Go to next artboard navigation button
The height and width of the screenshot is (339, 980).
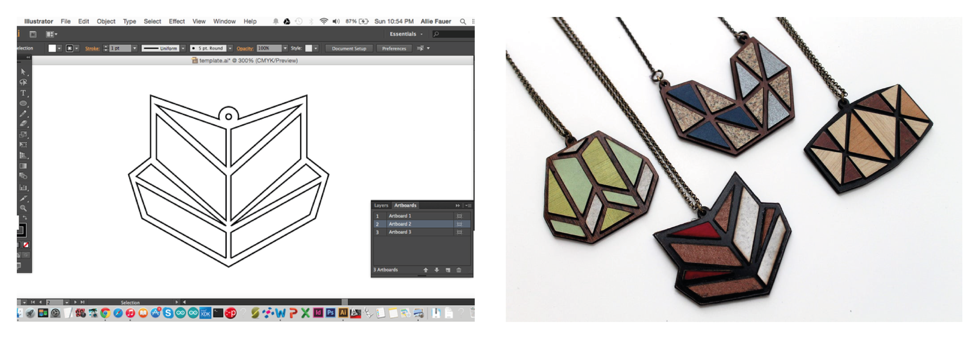(x=75, y=302)
